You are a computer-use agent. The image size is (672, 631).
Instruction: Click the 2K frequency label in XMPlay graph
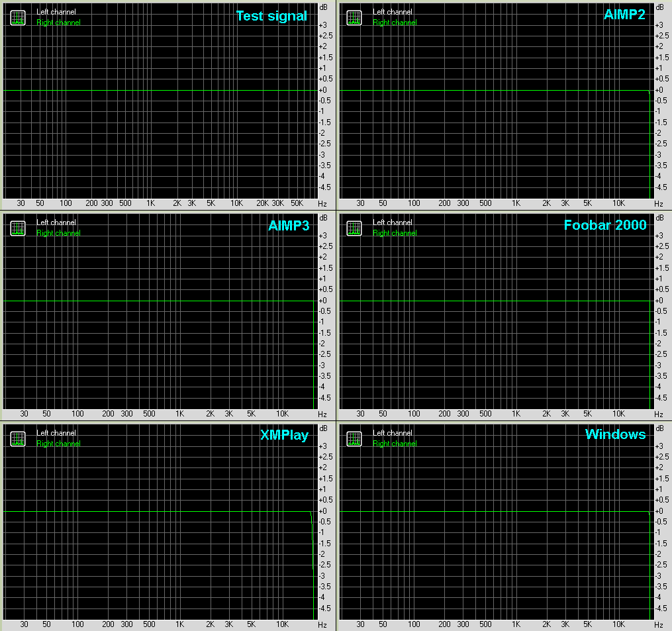[x=211, y=624]
